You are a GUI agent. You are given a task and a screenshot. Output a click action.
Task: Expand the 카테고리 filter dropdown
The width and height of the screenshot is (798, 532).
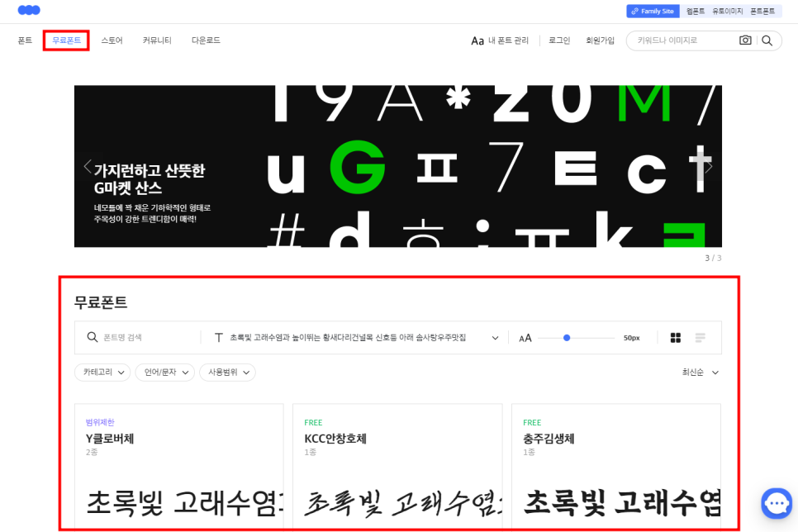[102, 372]
